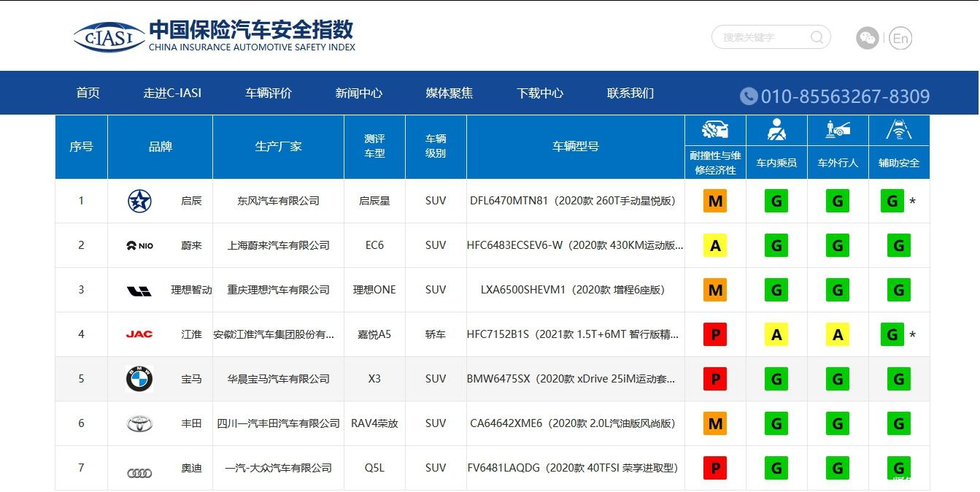This screenshot has width=980, height=492.
Task: Click the 车辆级别 column header
Action: [436, 146]
